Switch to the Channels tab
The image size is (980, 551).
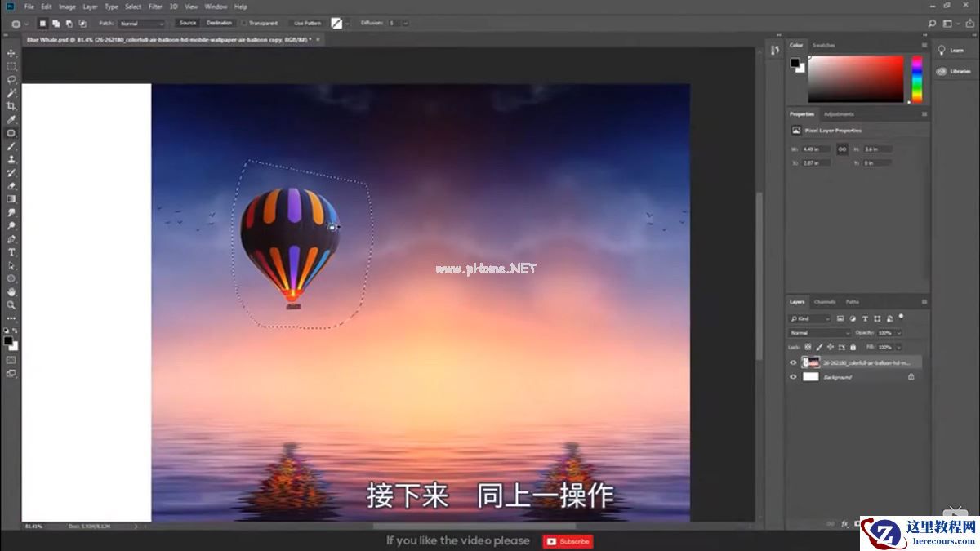[x=824, y=302]
